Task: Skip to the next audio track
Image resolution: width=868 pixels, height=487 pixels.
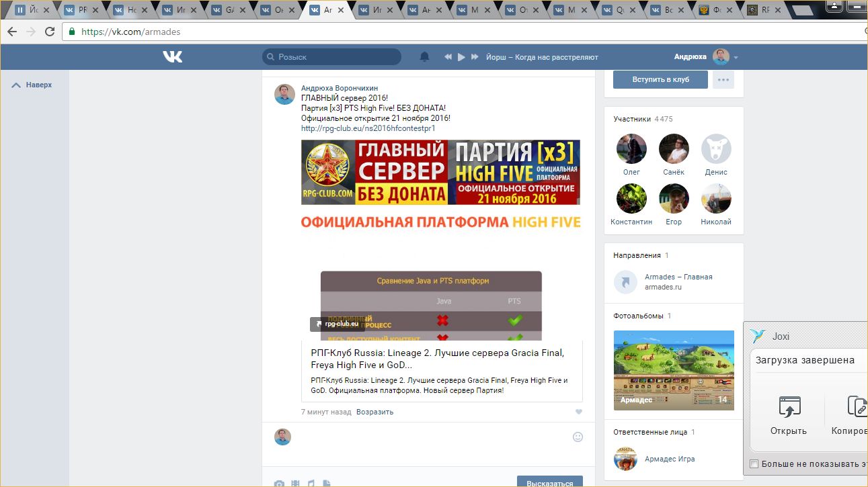Action: click(475, 57)
